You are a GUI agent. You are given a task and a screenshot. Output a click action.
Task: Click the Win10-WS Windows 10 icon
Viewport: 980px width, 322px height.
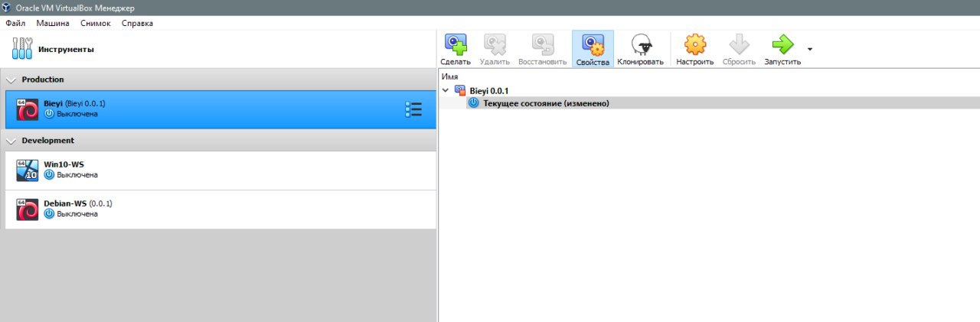(28, 171)
